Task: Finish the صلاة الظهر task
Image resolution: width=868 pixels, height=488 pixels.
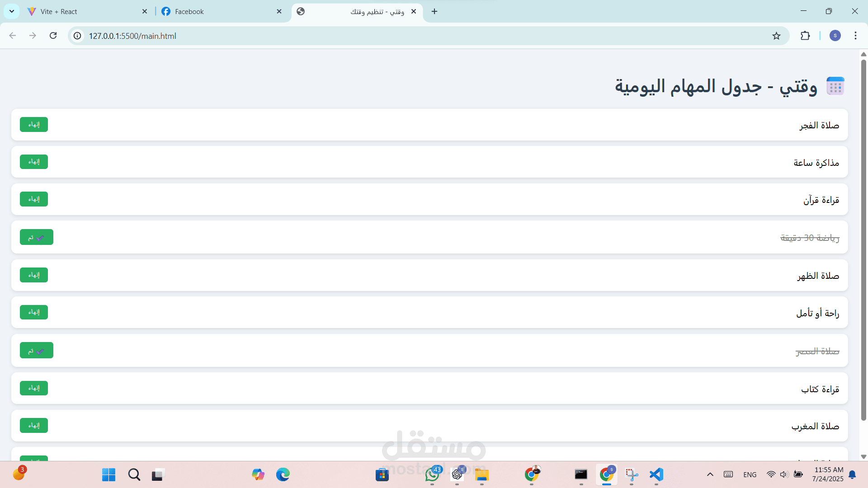Action: (34, 275)
